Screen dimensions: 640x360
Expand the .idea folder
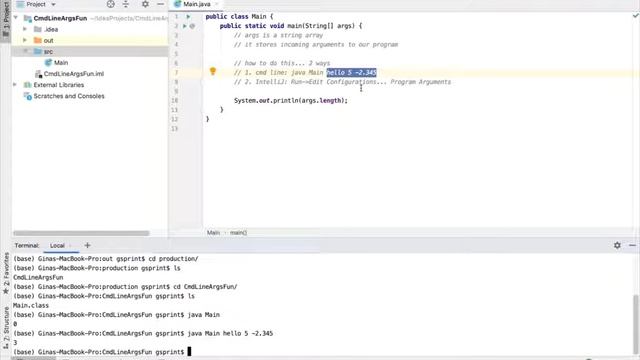pos(25,29)
